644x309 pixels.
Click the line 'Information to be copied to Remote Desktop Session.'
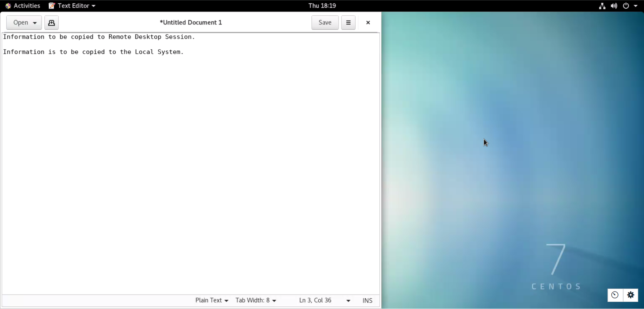[99, 37]
